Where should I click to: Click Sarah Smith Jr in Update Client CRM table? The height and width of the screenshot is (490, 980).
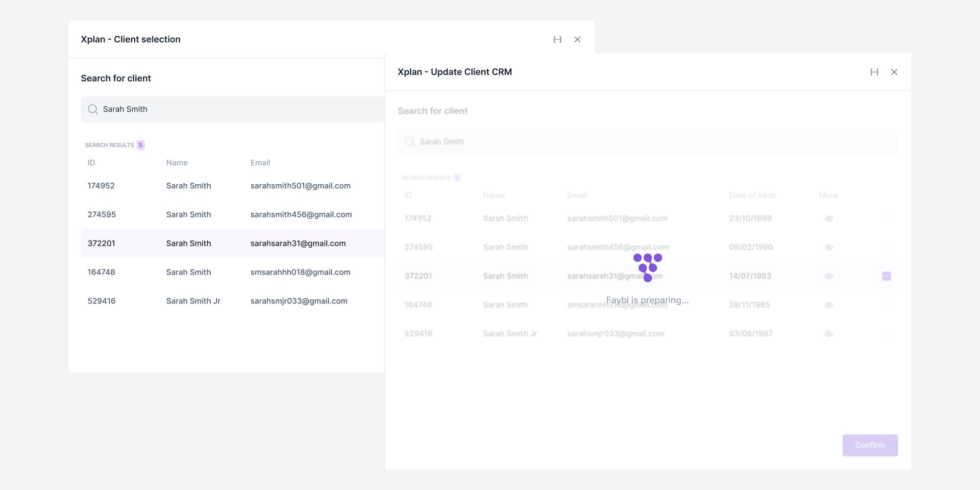(x=510, y=334)
